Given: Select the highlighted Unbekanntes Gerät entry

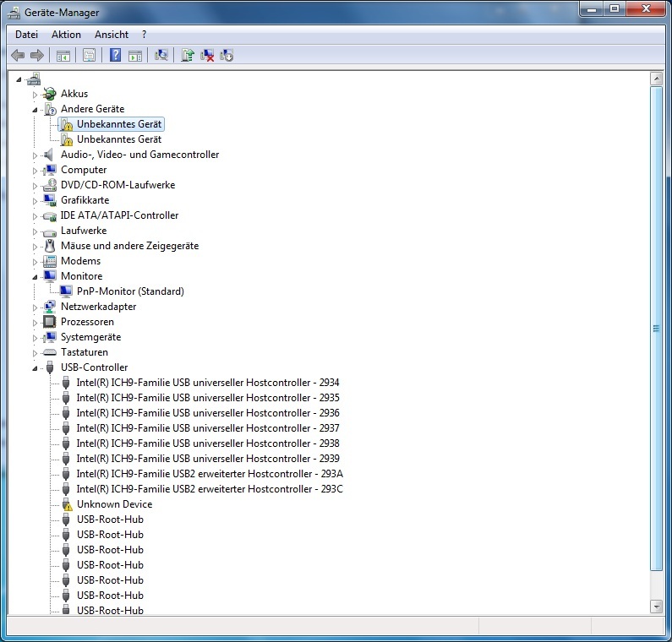Looking at the screenshot, I should pyautogui.click(x=111, y=124).
